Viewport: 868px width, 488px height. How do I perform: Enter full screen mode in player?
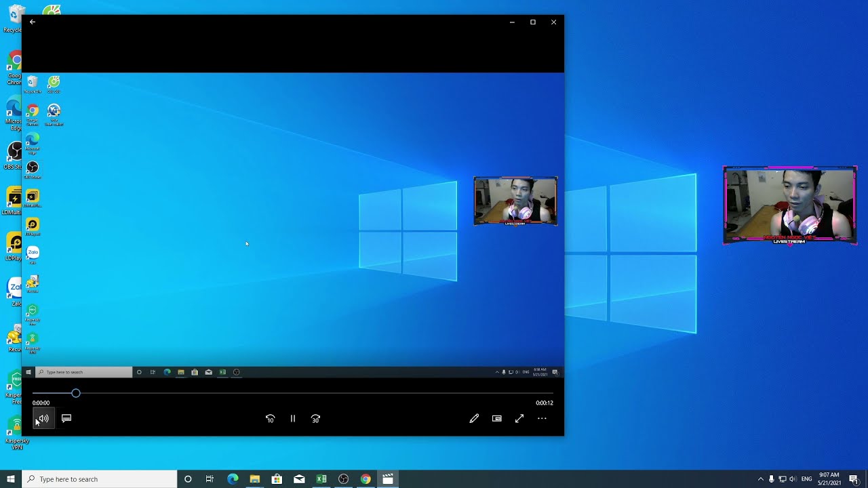click(x=519, y=419)
